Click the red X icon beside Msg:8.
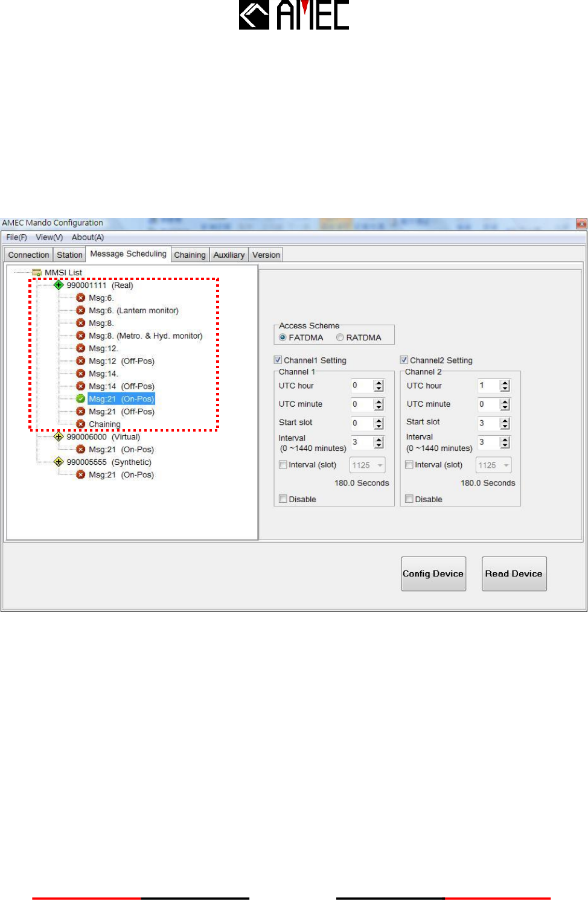The height and width of the screenshot is (900, 588). (80, 323)
